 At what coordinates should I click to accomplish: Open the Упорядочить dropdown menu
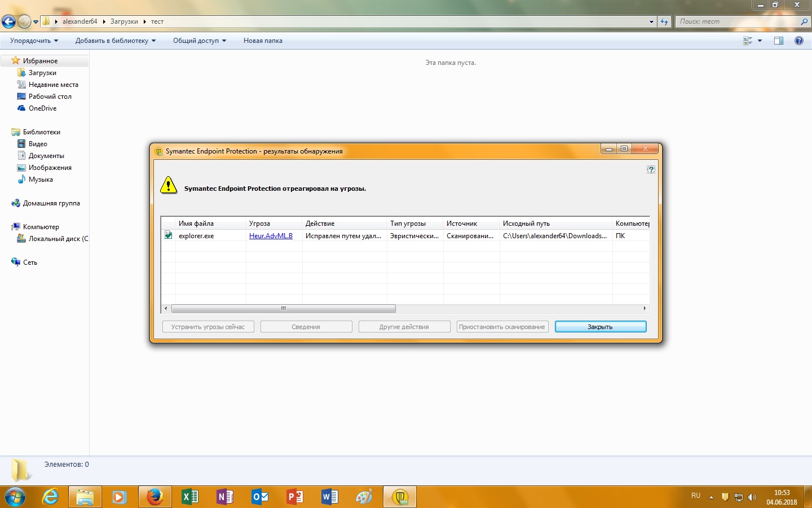(x=34, y=41)
